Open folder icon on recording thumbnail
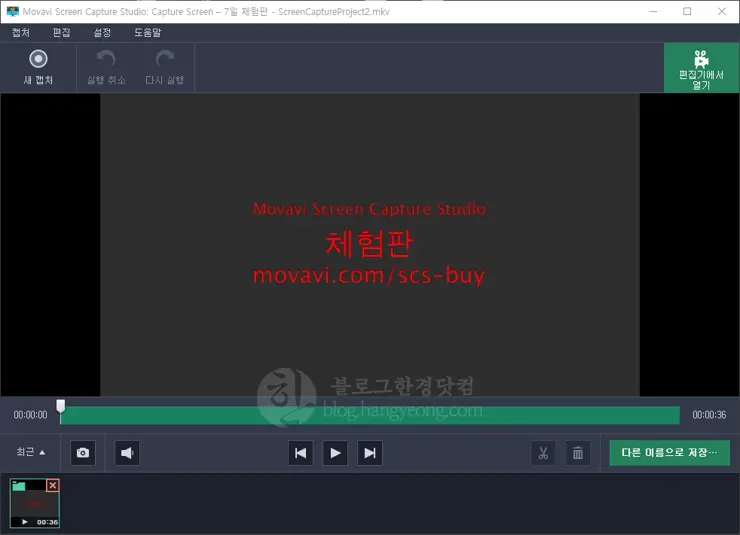The image size is (740, 535). point(19,485)
